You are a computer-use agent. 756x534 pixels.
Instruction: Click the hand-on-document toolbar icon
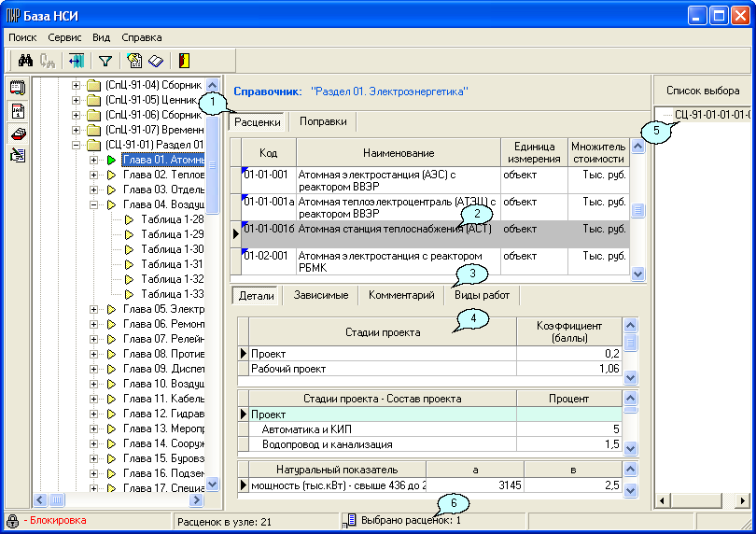tap(135, 62)
